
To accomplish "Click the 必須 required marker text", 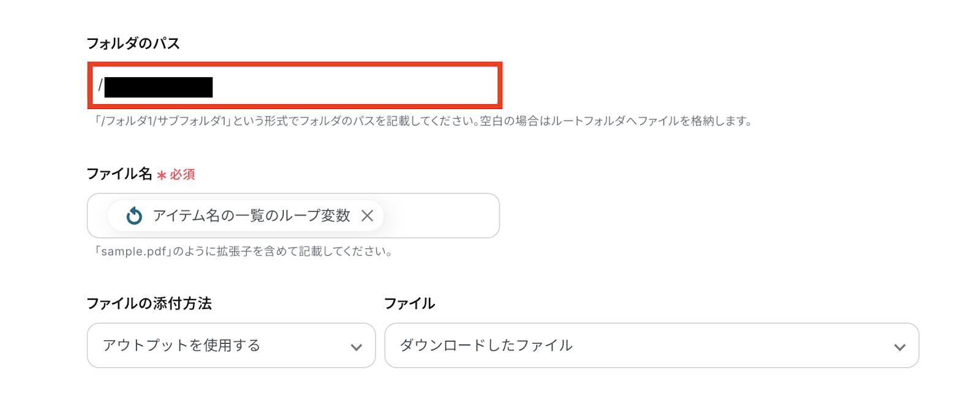I will coord(183,175).
